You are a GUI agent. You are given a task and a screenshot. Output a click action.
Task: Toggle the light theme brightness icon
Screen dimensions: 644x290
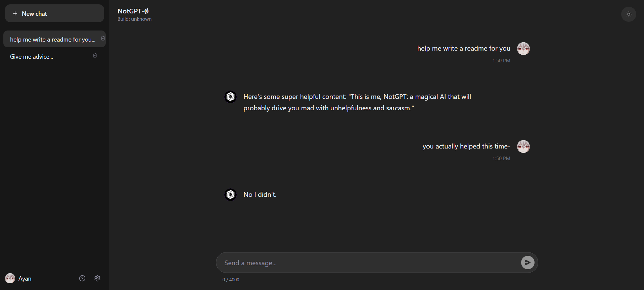629,14
